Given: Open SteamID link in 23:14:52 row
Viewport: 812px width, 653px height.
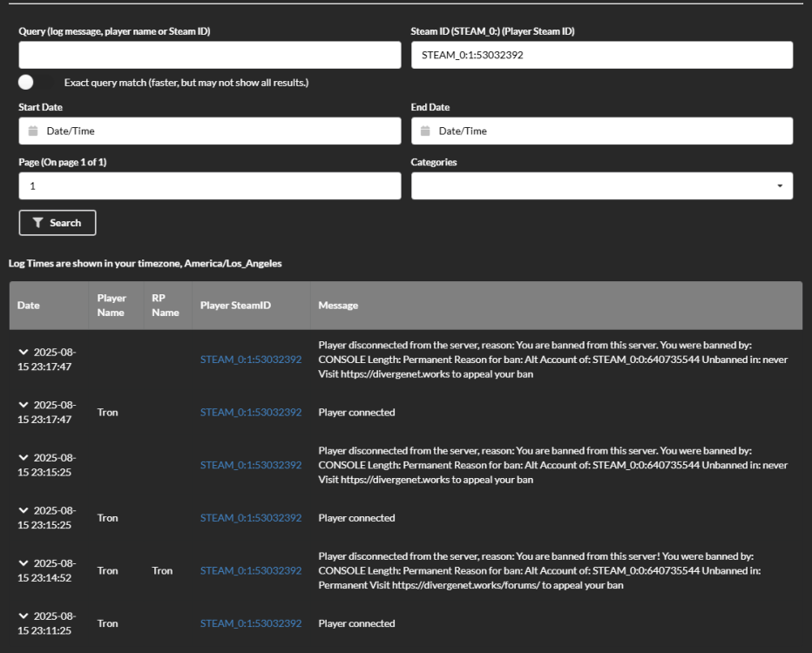Looking at the screenshot, I should coord(251,571).
